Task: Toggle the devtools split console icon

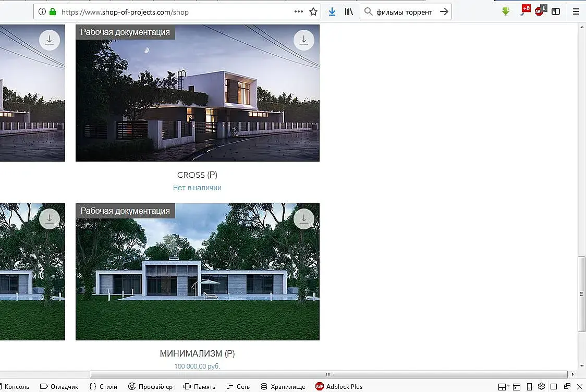Action: tap(517, 387)
